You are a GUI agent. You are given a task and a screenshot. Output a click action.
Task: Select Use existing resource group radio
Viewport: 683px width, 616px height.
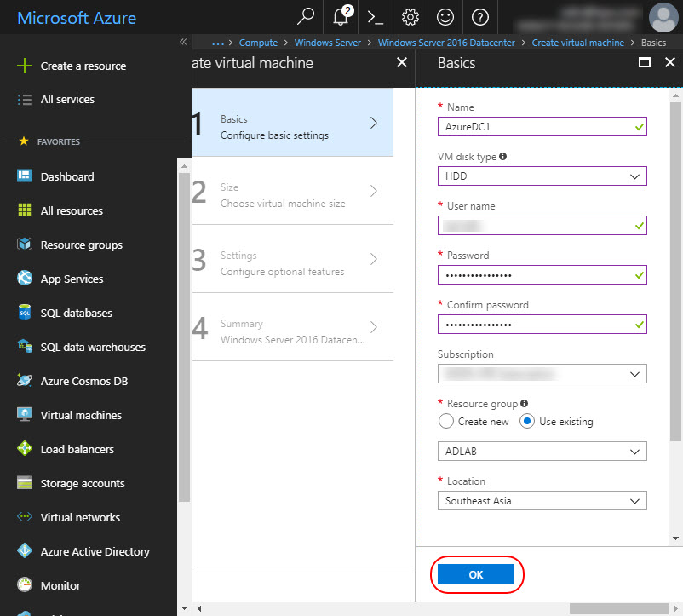pos(526,421)
